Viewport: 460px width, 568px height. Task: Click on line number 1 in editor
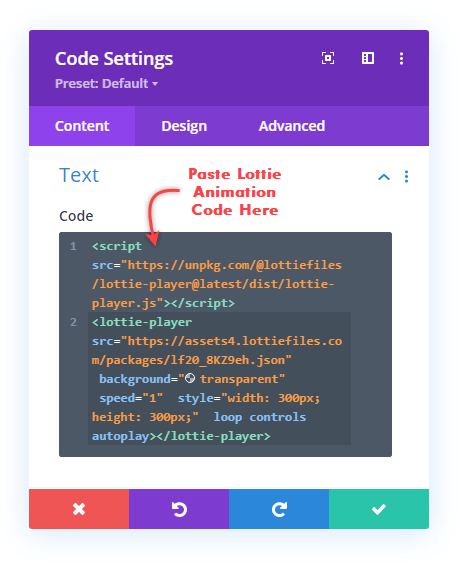73,246
